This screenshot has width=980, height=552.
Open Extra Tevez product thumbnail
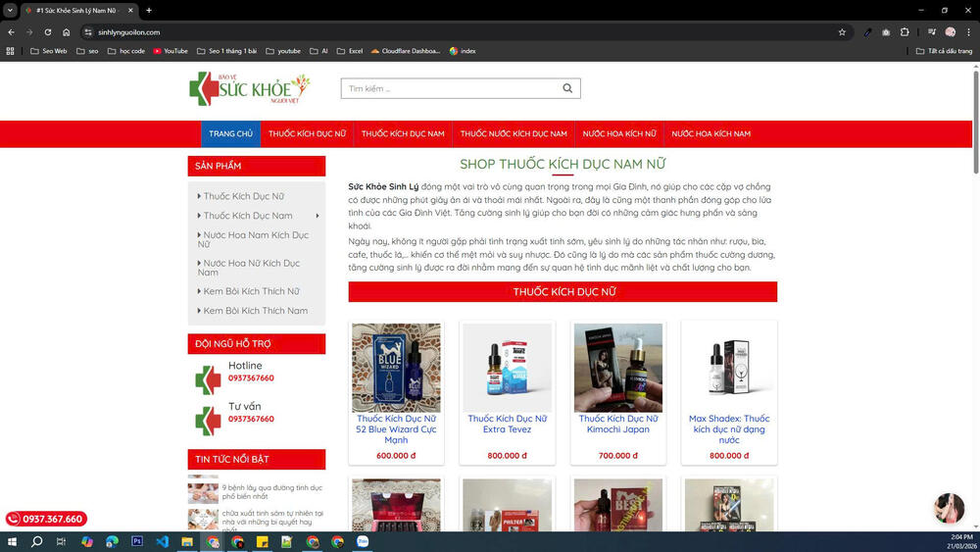pyautogui.click(x=507, y=368)
